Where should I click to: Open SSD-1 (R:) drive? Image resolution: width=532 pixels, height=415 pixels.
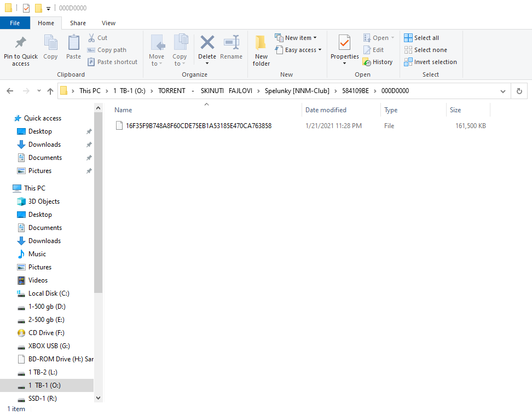(42, 399)
